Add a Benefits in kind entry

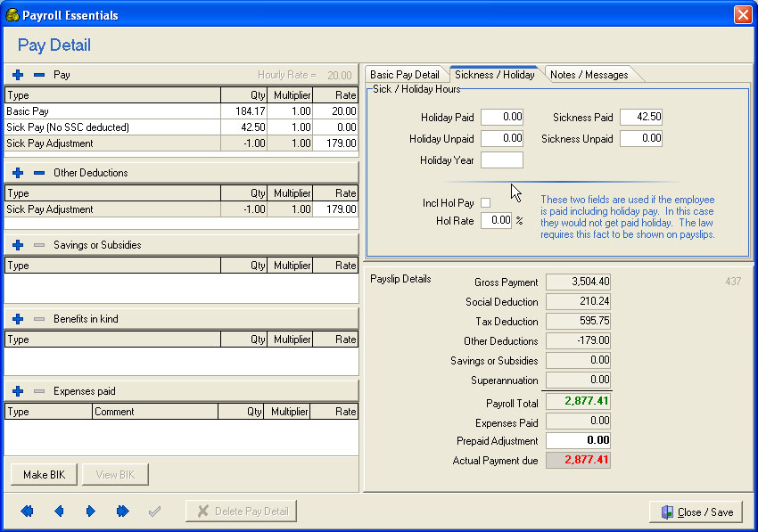[x=18, y=319]
